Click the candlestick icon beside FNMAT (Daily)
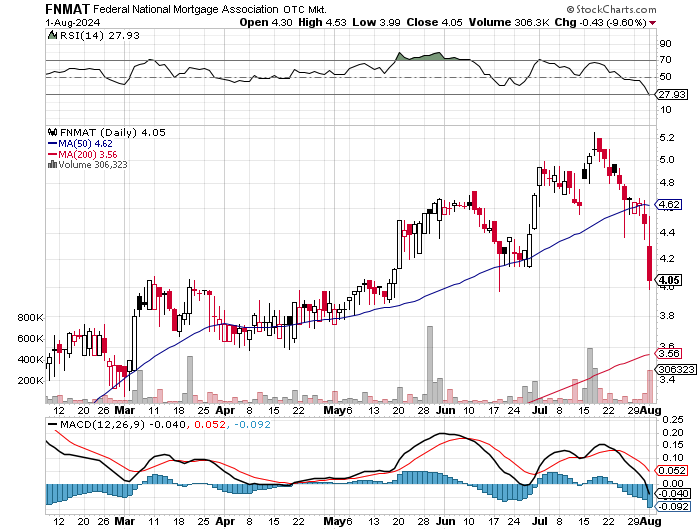Screen dimensions: 700x530 [52, 132]
